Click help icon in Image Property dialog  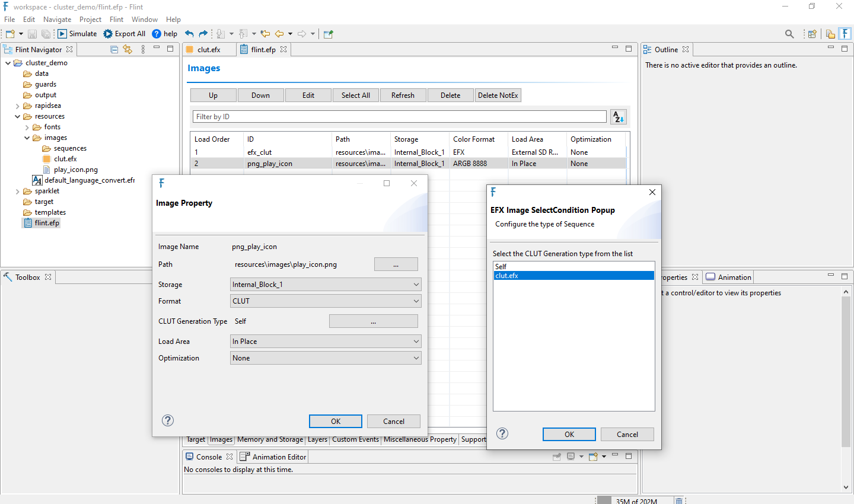coord(168,420)
